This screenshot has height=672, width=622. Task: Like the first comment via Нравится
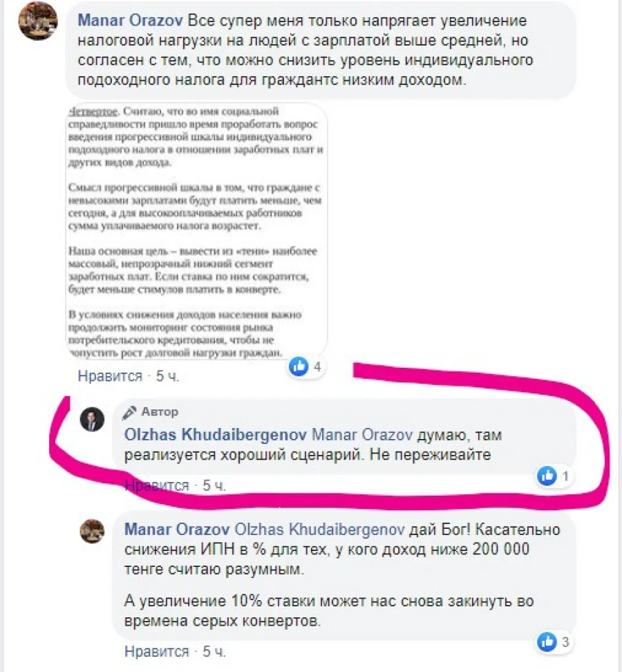pos(110,376)
